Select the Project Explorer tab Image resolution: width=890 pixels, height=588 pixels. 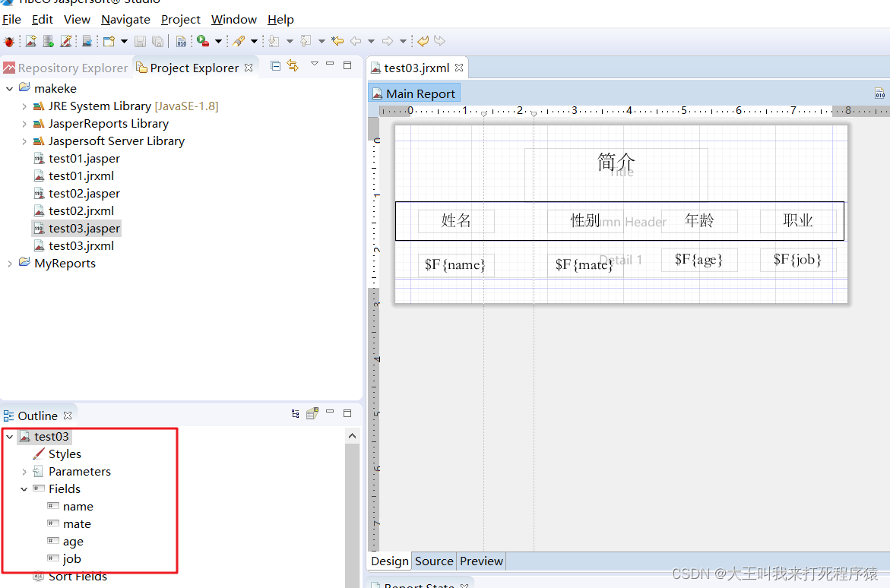[194, 68]
